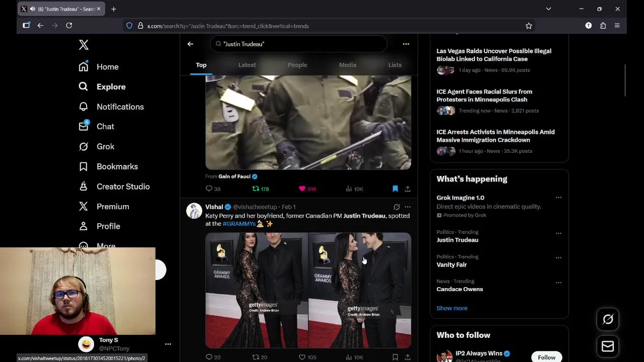Reload the page in browser toolbar
Viewport: 644px width, 362px height.
(x=69, y=26)
